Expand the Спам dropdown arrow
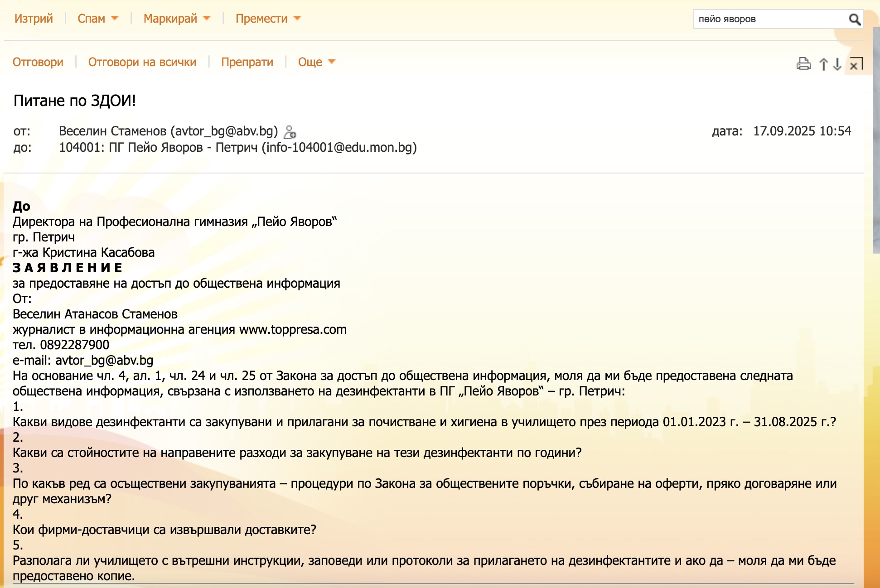Screen dimensions: 880x588 tap(115, 18)
